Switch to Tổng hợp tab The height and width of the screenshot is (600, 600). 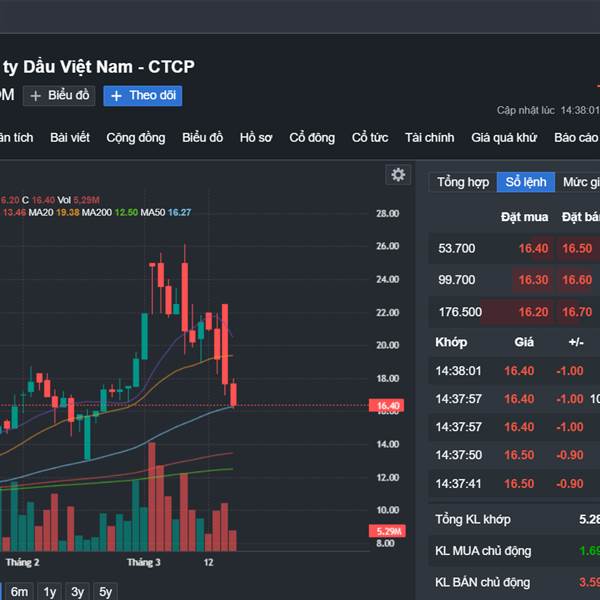click(463, 182)
